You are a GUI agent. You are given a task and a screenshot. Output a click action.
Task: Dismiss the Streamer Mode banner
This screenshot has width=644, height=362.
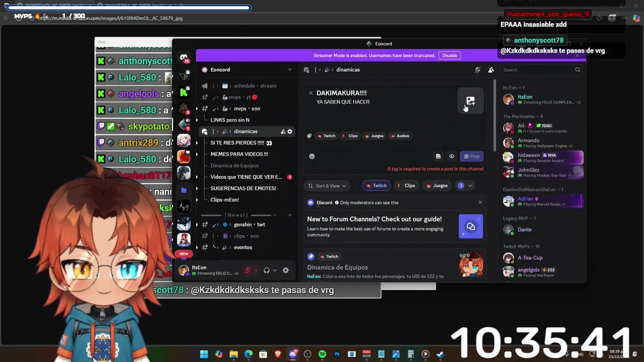coord(577,55)
